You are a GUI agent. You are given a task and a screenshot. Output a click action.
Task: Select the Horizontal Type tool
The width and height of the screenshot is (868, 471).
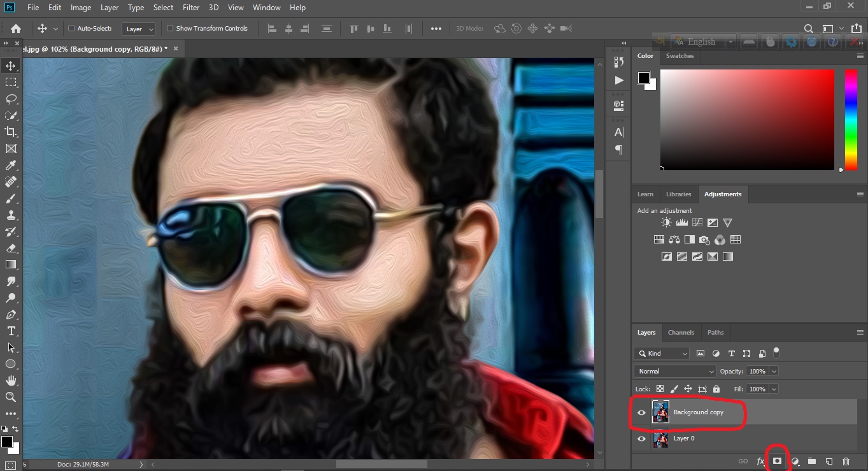(x=11, y=331)
